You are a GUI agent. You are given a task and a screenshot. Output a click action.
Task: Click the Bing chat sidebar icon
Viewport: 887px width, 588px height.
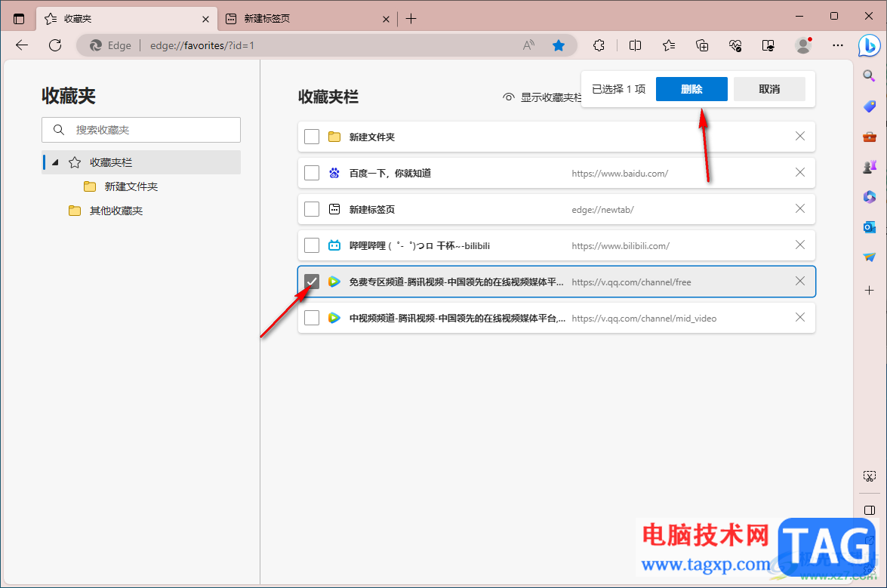pyautogui.click(x=869, y=46)
